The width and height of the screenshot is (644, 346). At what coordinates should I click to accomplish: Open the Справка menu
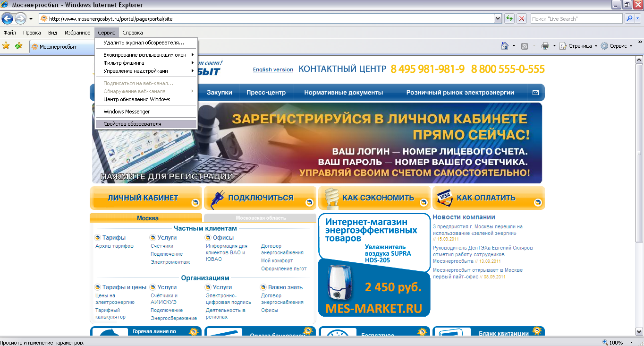tap(132, 33)
